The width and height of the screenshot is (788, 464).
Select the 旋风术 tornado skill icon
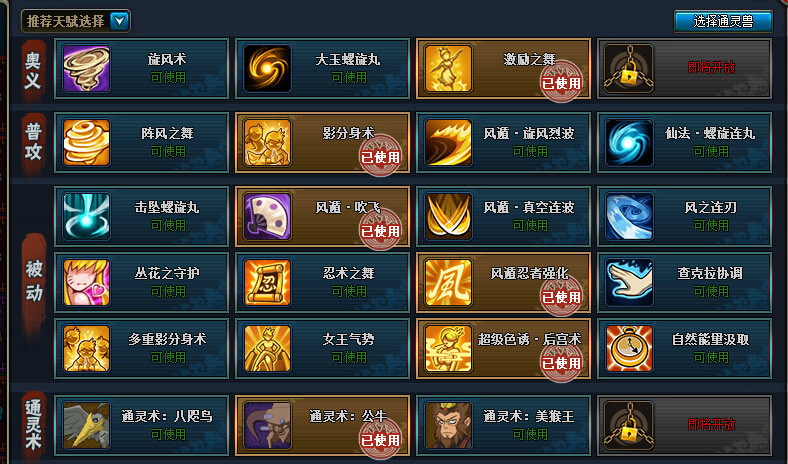point(86,69)
